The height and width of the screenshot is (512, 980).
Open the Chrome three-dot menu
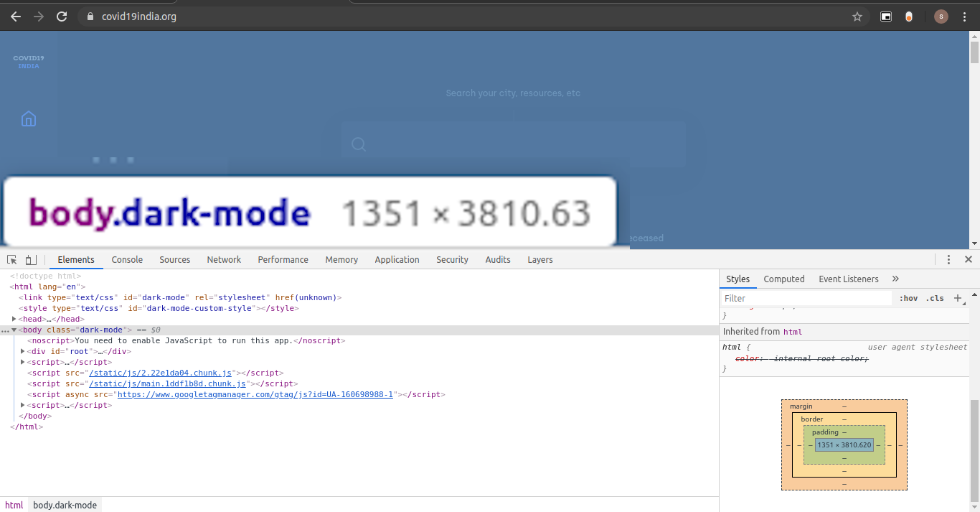[x=965, y=17]
